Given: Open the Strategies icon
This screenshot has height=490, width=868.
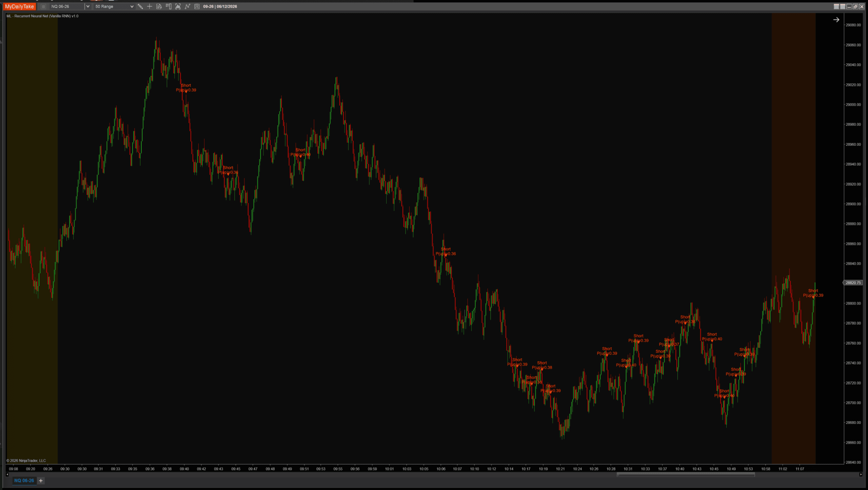Looking at the screenshot, I should click(x=197, y=6).
